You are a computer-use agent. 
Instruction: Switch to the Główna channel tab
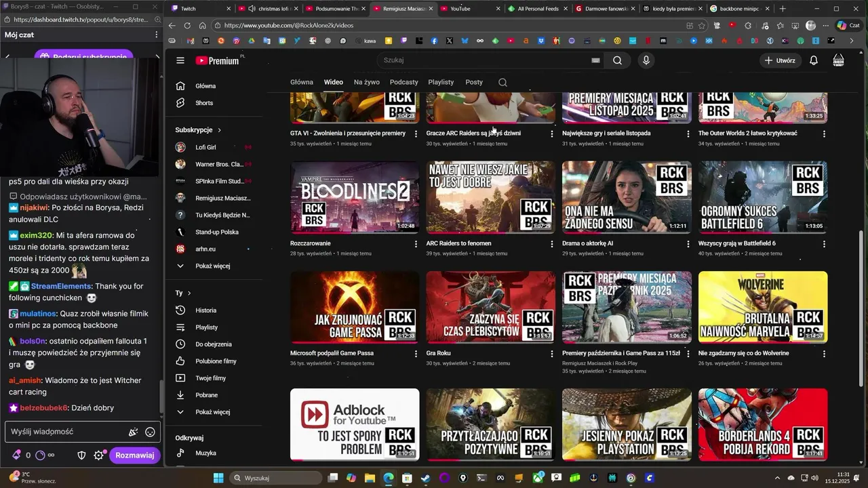302,82
